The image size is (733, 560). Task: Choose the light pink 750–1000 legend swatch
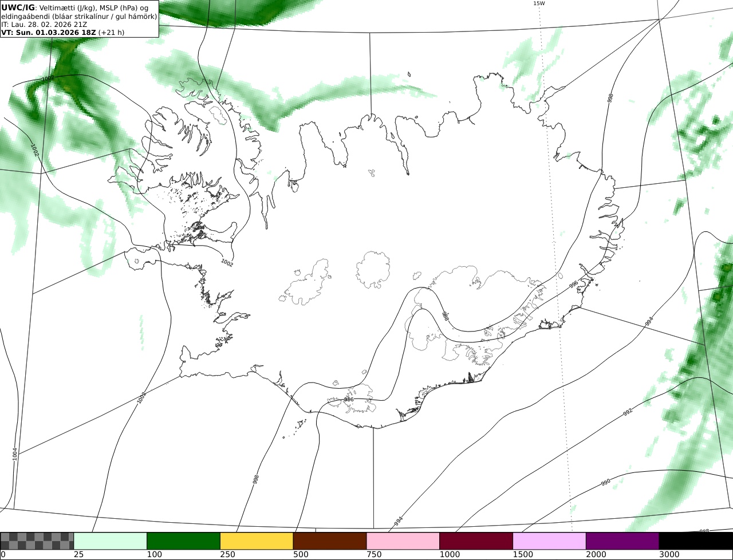tap(403, 541)
